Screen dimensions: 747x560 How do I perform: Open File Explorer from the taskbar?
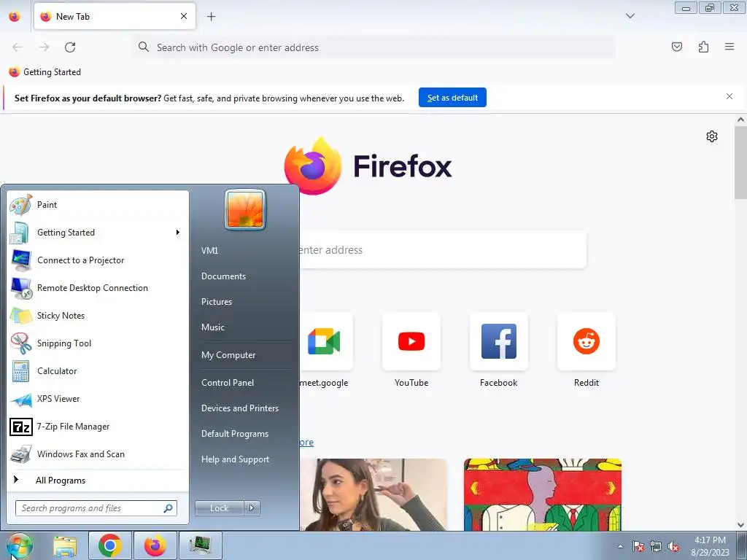(x=65, y=545)
